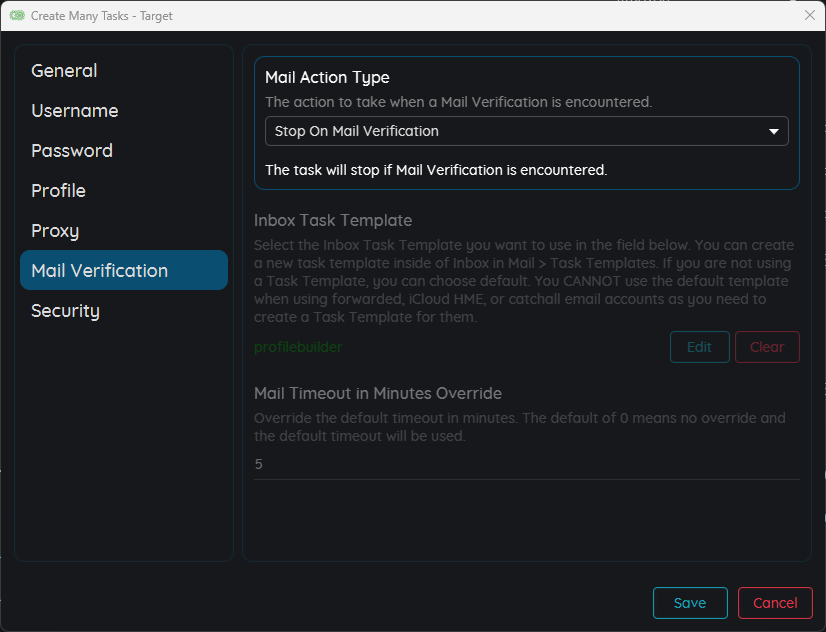Open the Stop On Mail Verification dropdown
The width and height of the screenshot is (826, 632).
pos(526,131)
